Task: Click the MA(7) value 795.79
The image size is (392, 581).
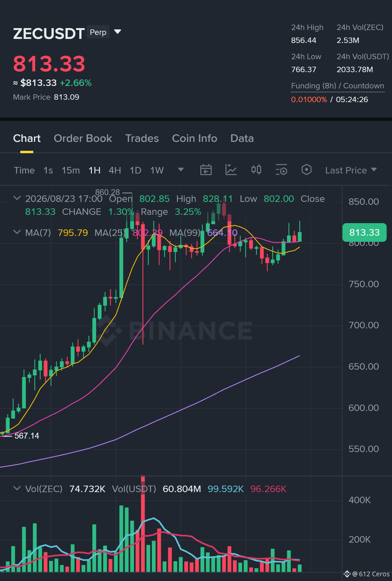Action: click(x=73, y=233)
